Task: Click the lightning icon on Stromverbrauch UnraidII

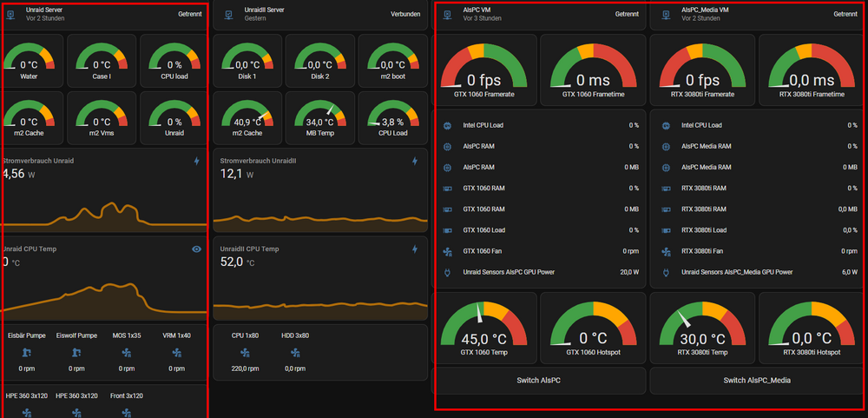Action: [415, 162]
